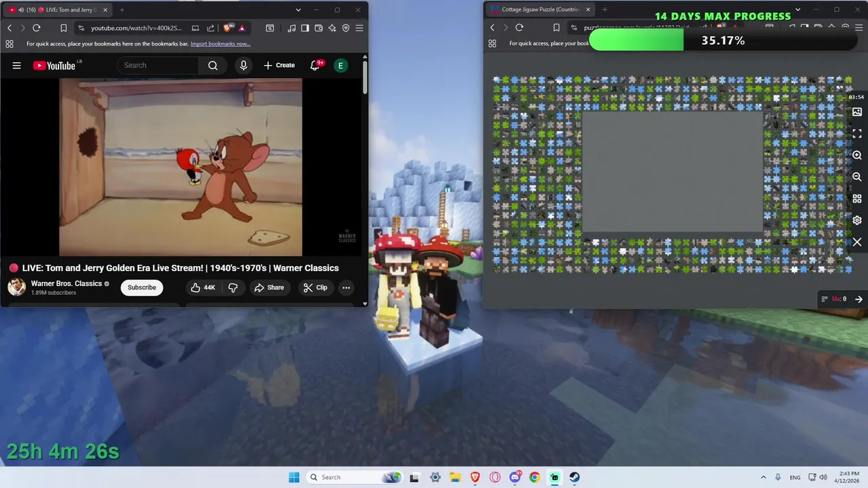The width and height of the screenshot is (868, 488).
Task: Toggle the sidebar panel in YouTube window
Action: [x=305, y=28]
